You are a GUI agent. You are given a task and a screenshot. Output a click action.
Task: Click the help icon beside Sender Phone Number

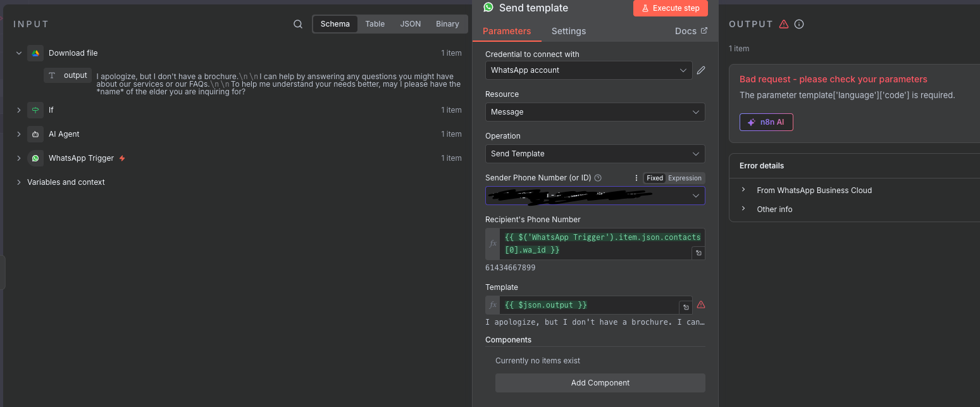pyautogui.click(x=598, y=178)
